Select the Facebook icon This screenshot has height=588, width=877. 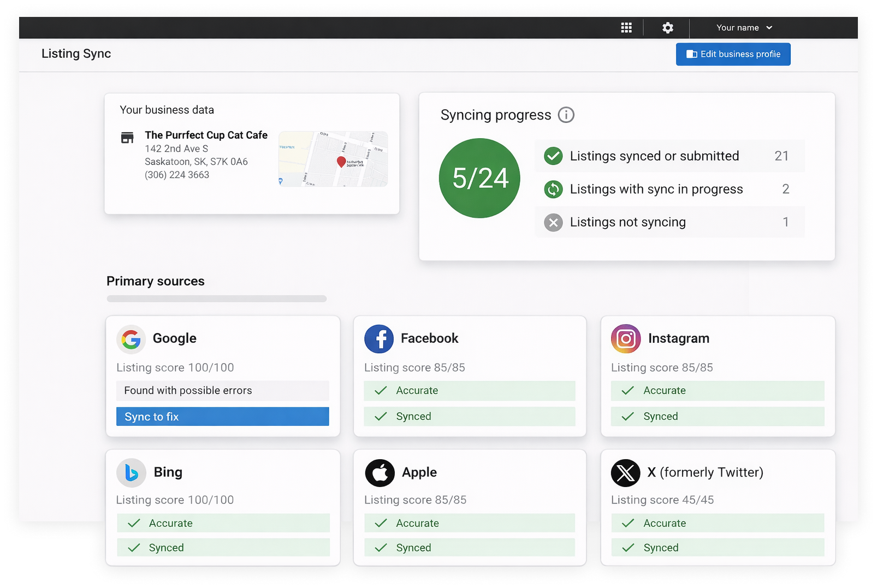(379, 338)
